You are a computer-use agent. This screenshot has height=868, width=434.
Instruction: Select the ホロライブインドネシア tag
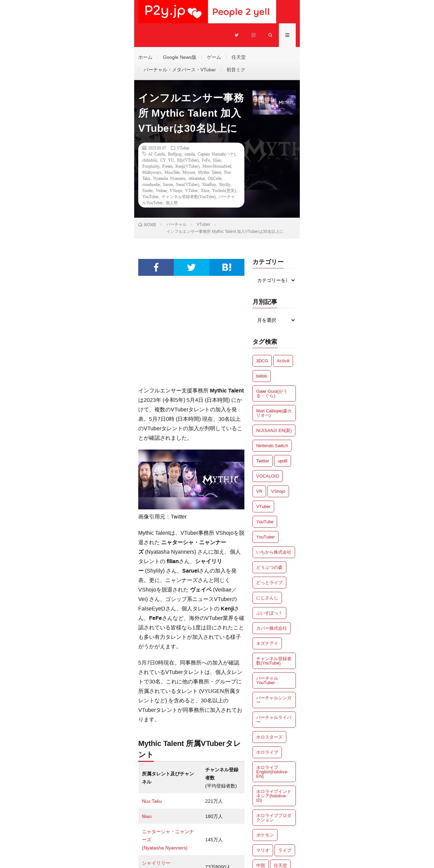(274, 796)
